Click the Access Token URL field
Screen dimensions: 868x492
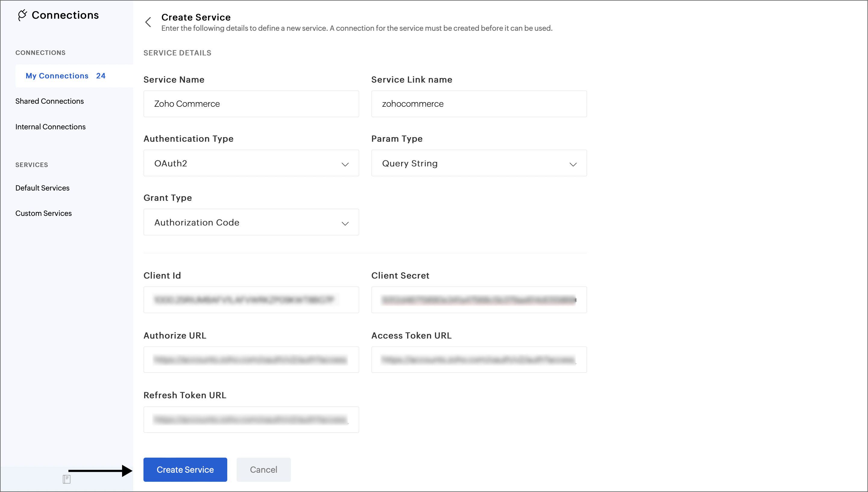[479, 360]
